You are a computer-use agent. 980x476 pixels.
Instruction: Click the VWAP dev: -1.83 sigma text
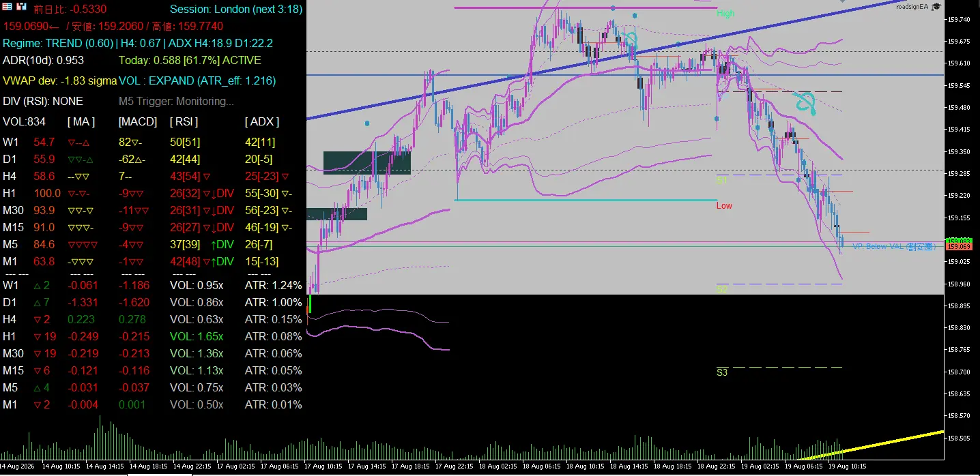[x=59, y=80]
